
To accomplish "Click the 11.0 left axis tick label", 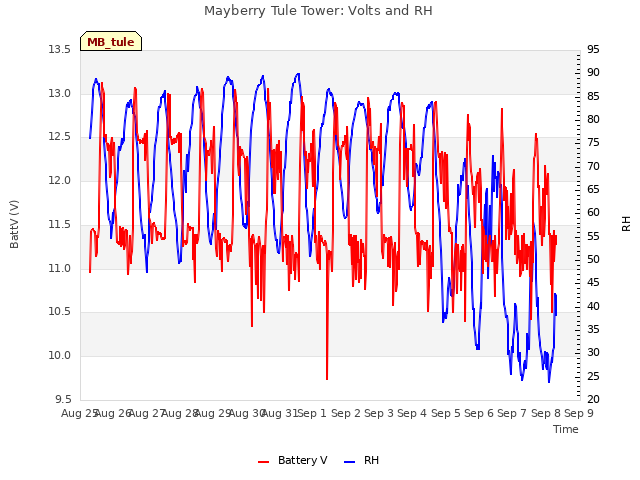I will 60,268.
